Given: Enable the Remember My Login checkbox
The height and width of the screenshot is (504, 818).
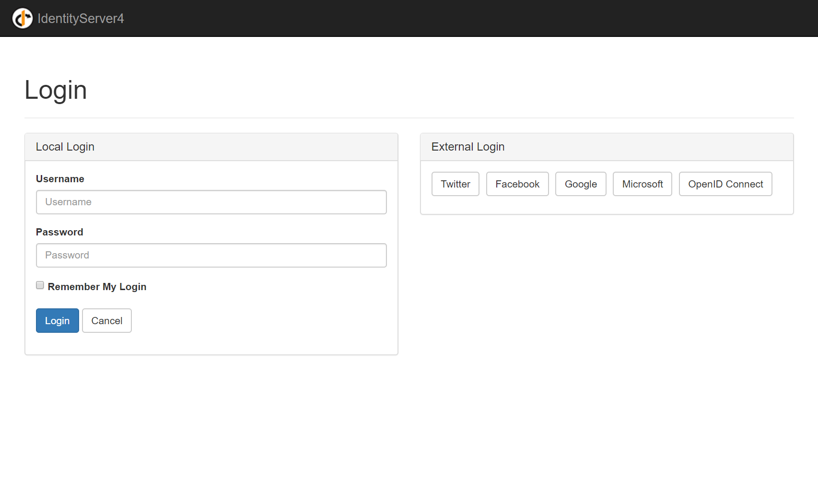Looking at the screenshot, I should click(40, 285).
